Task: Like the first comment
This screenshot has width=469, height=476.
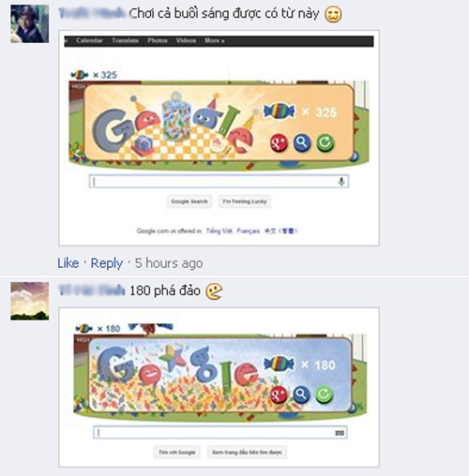Action: pos(68,263)
